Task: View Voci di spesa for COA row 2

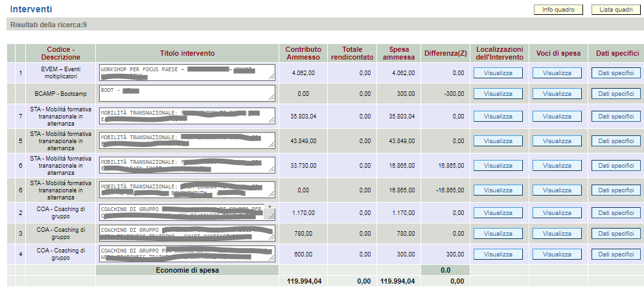Action: 557,212
